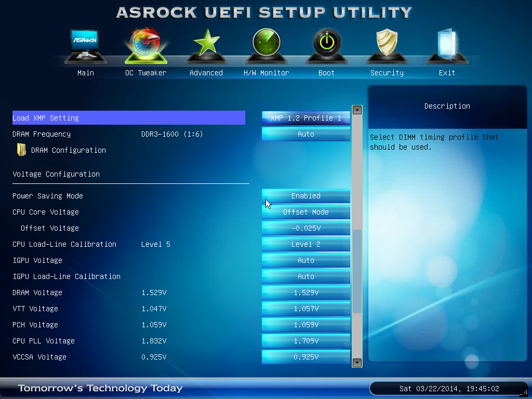
Task: Select the IGPU Voltage label
Action: coord(37,260)
